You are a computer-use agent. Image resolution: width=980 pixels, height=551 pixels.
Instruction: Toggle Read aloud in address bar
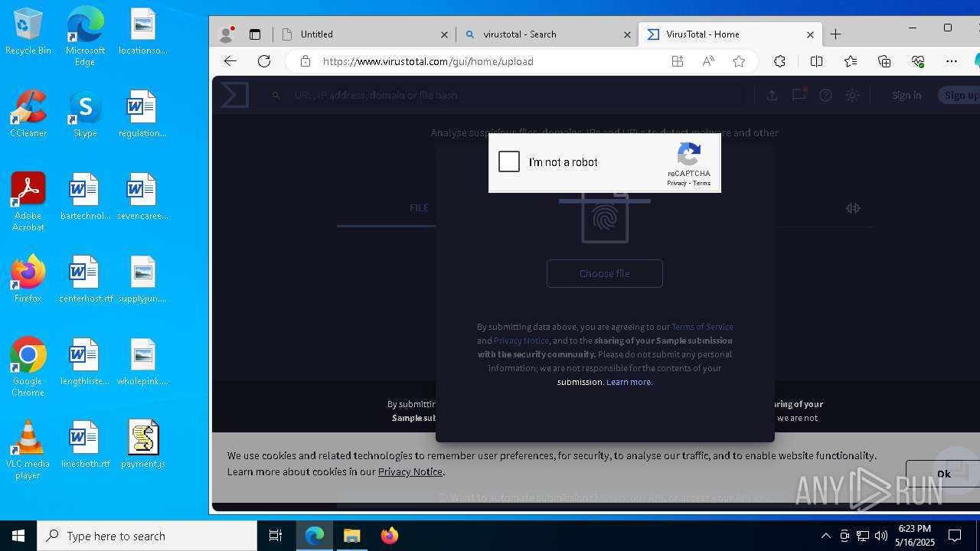click(708, 61)
